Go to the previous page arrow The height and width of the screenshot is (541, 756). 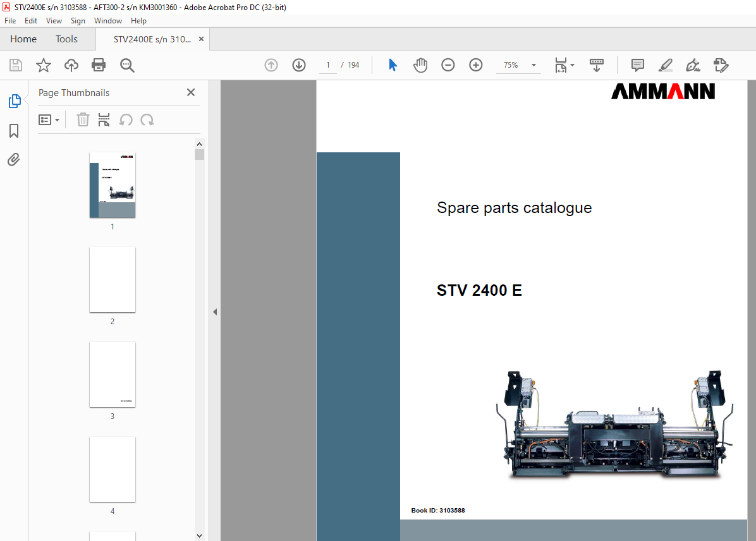click(271, 65)
